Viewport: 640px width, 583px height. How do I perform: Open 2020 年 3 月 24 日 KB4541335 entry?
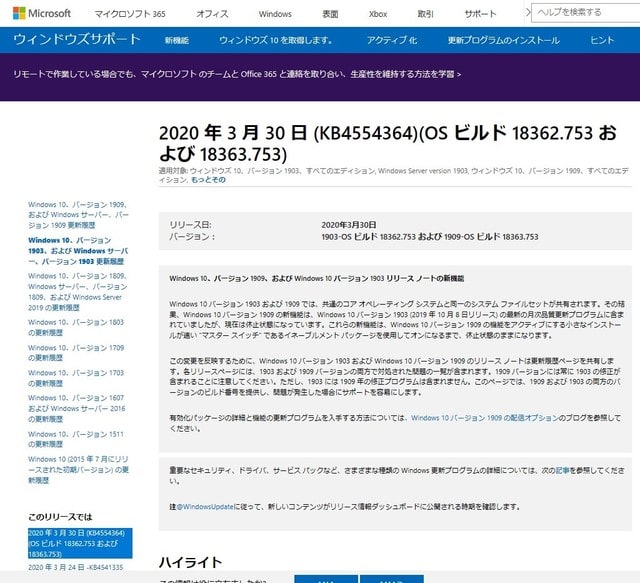(x=76, y=567)
